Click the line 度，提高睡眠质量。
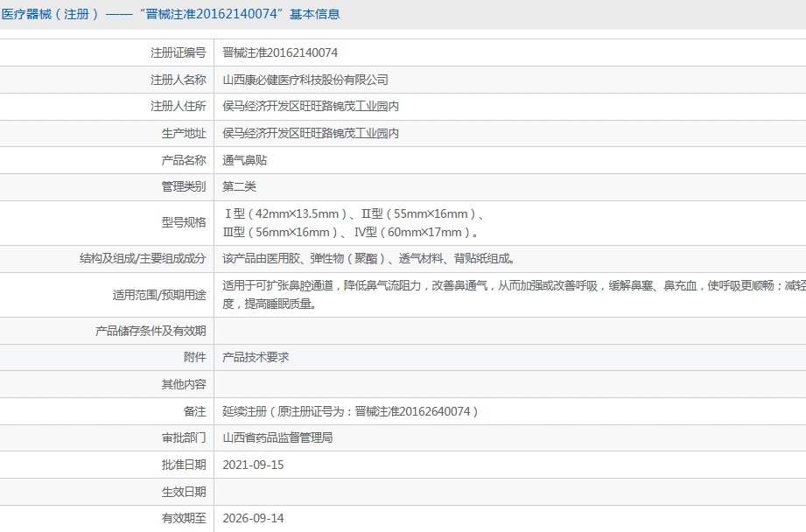This screenshot has width=806, height=532. tap(270, 304)
